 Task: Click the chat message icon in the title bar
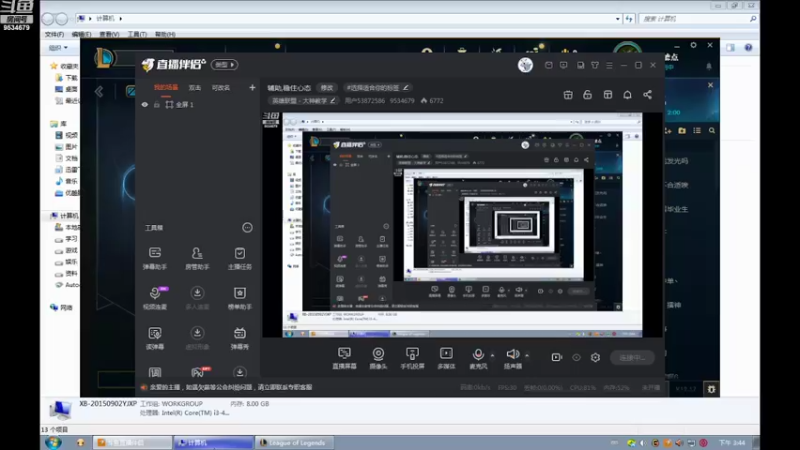(563, 65)
